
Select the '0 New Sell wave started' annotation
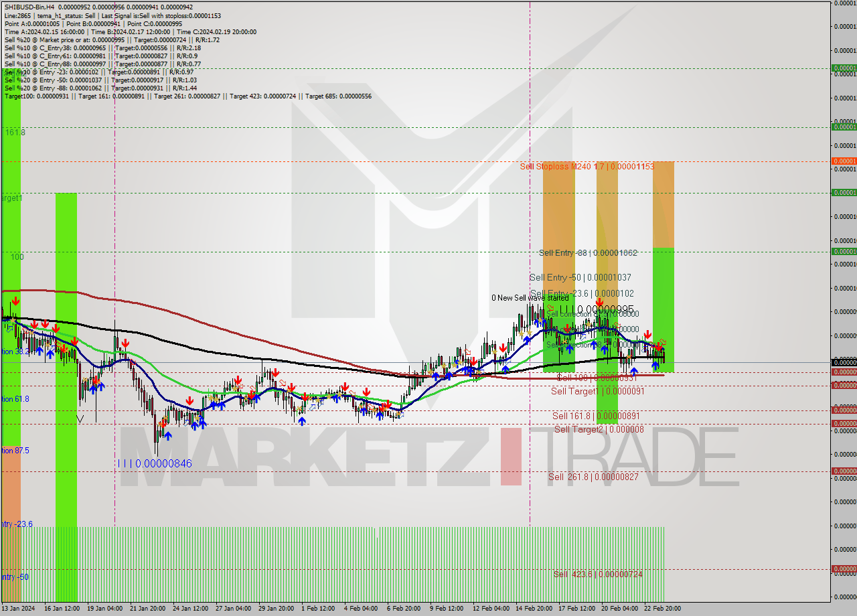[530, 298]
